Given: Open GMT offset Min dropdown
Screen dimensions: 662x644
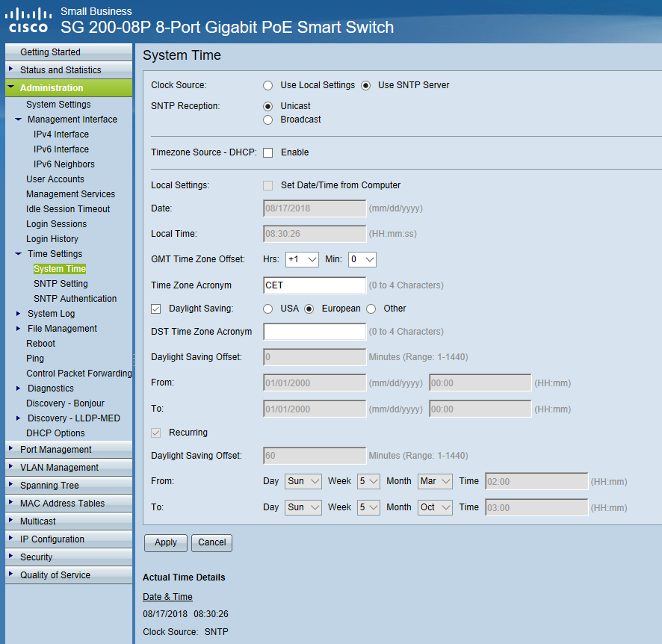Looking at the screenshot, I should coord(362,259).
